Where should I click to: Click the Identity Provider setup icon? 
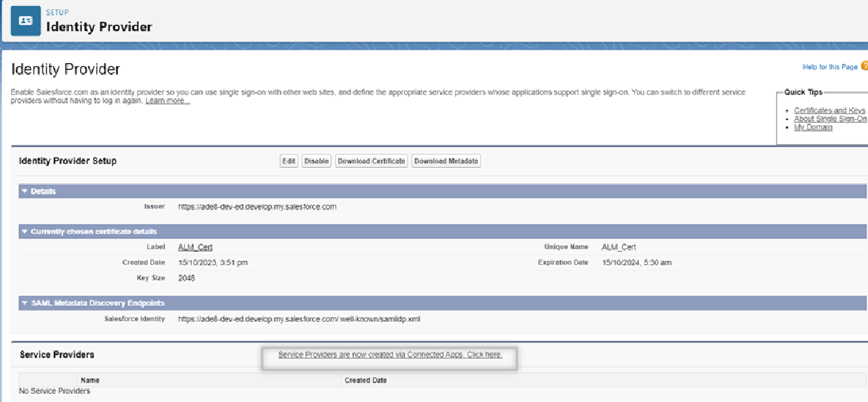[x=25, y=21]
